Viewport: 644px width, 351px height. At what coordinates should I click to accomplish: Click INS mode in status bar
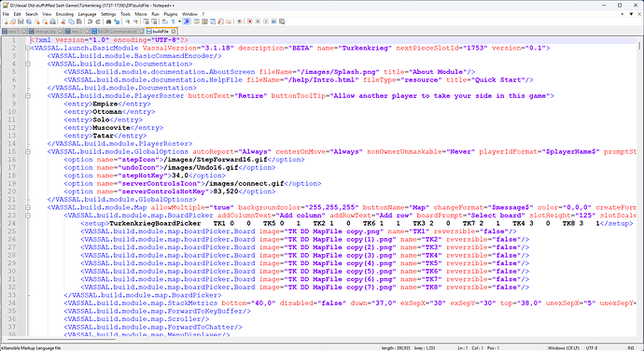630,348
